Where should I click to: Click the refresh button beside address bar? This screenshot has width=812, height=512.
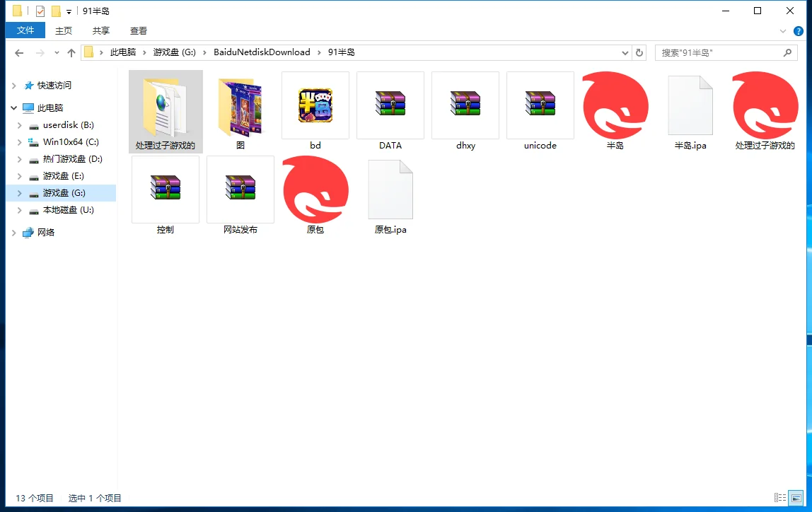point(639,52)
